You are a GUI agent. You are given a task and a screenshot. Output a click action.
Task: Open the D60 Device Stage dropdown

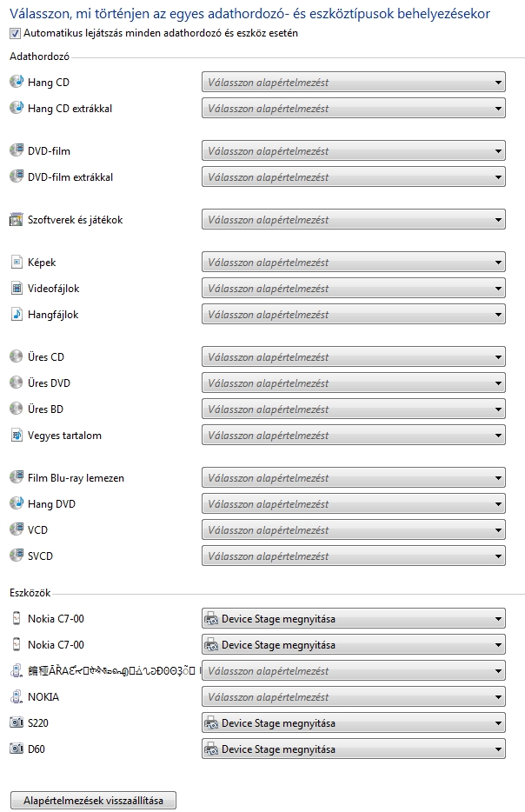[353, 749]
